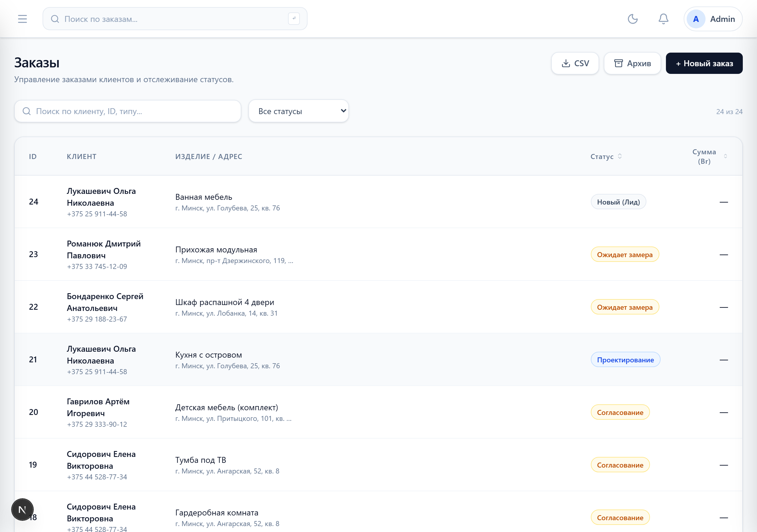Screen dimensions: 757x532
Task: Click the ИЗДЕЛИЕ / АДРЕС column header
Action: 209,157
